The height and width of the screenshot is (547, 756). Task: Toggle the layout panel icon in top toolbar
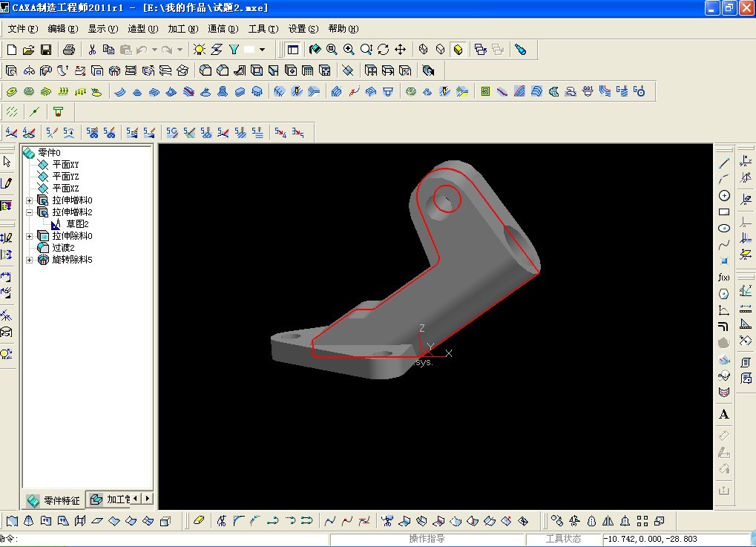(292, 50)
